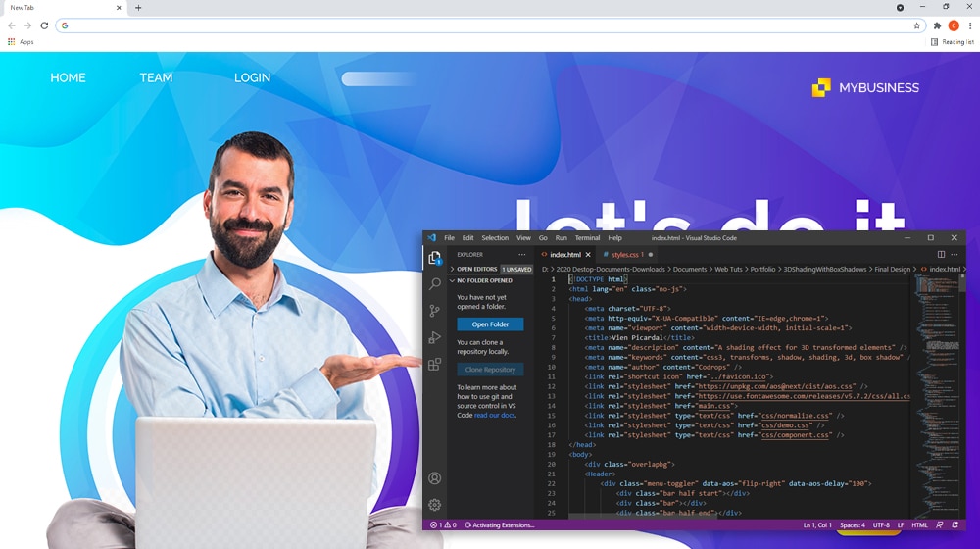Open the Explorer view in VS Code activity bar
The image size is (980, 549).
434,257
